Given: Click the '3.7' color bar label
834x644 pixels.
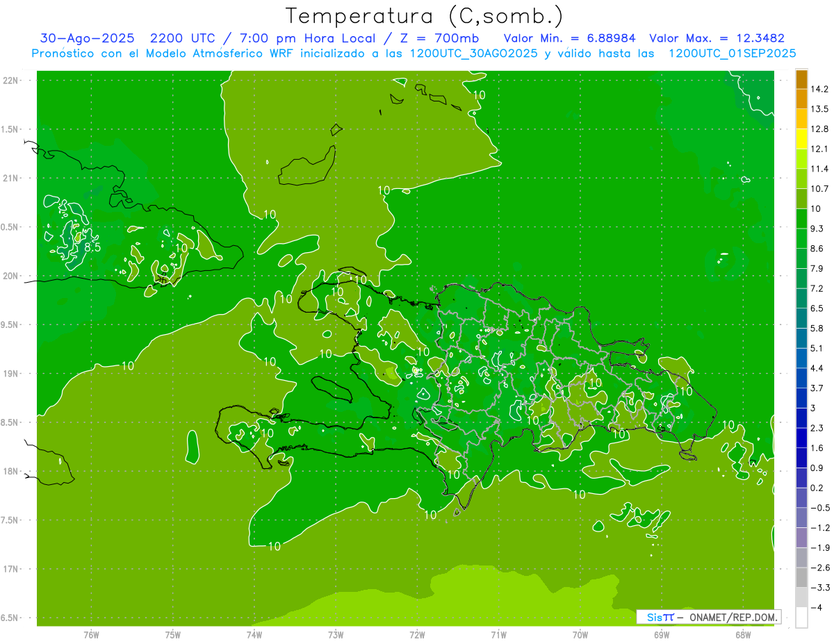Looking at the screenshot, I should click(817, 388).
